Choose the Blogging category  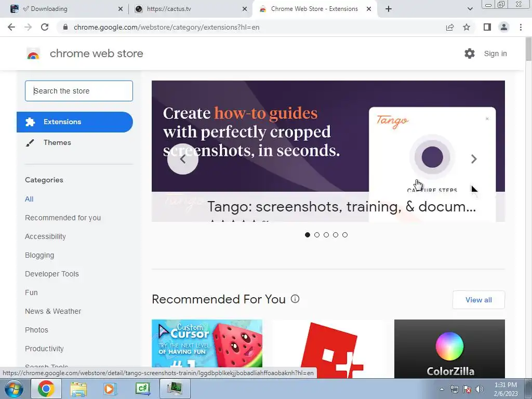tap(39, 255)
